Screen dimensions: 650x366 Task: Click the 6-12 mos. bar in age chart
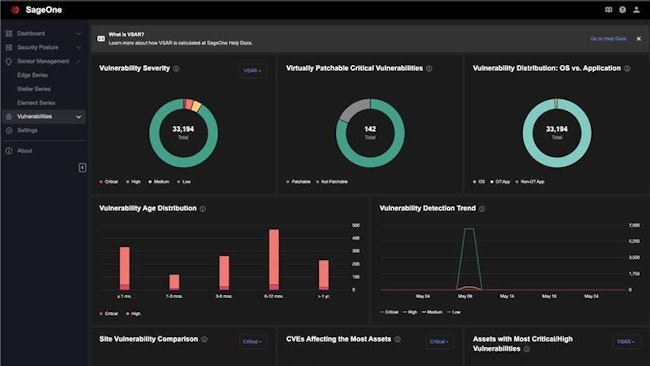click(274, 259)
